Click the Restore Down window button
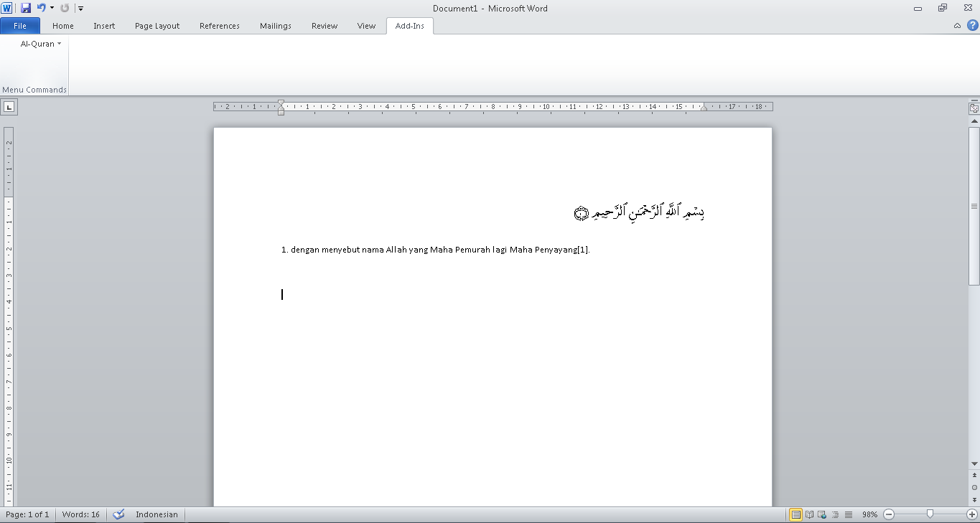Screen dimensions: 980x523 [942, 8]
